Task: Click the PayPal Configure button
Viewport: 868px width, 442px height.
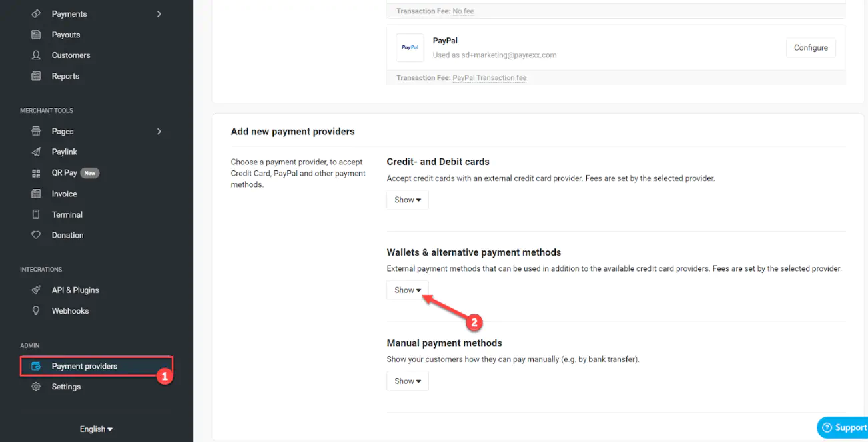Action: [x=811, y=48]
